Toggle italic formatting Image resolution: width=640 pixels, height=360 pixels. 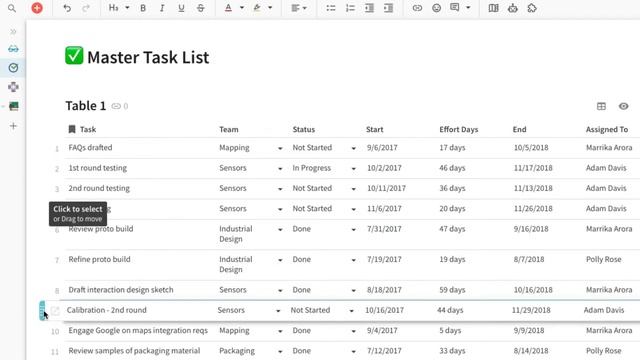(x=162, y=8)
